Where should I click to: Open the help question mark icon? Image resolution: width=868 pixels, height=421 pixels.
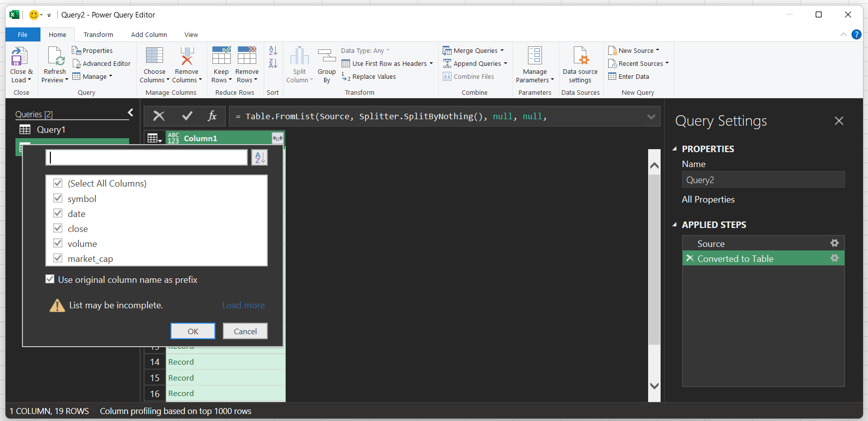tap(857, 34)
